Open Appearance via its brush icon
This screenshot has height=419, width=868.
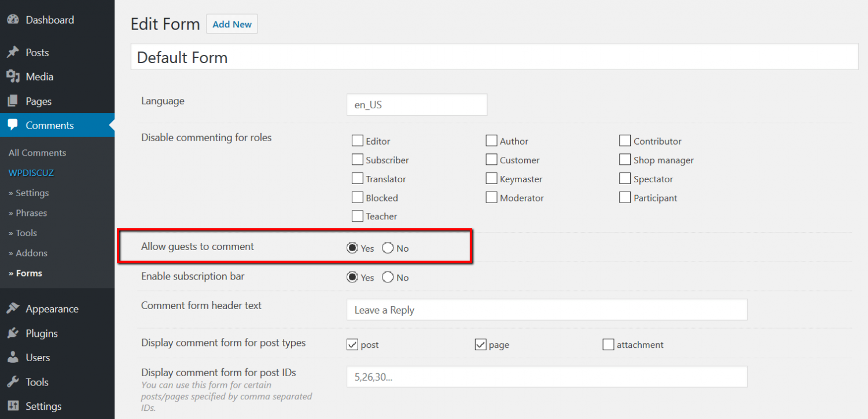pos(13,308)
